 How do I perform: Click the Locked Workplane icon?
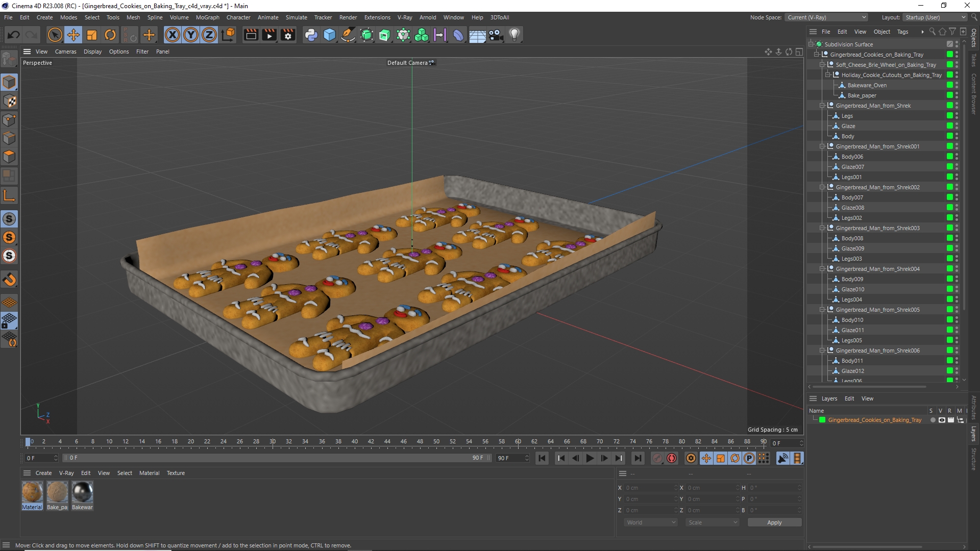tap(9, 321)
